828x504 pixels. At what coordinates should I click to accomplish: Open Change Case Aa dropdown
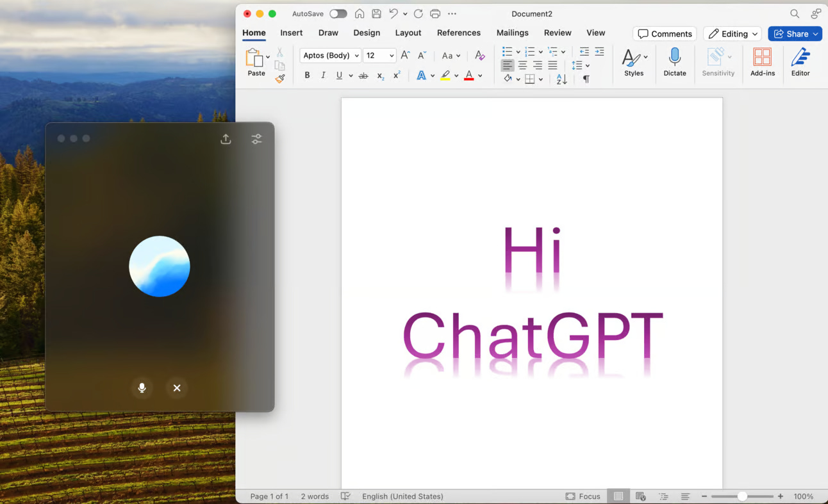point(451,56)
